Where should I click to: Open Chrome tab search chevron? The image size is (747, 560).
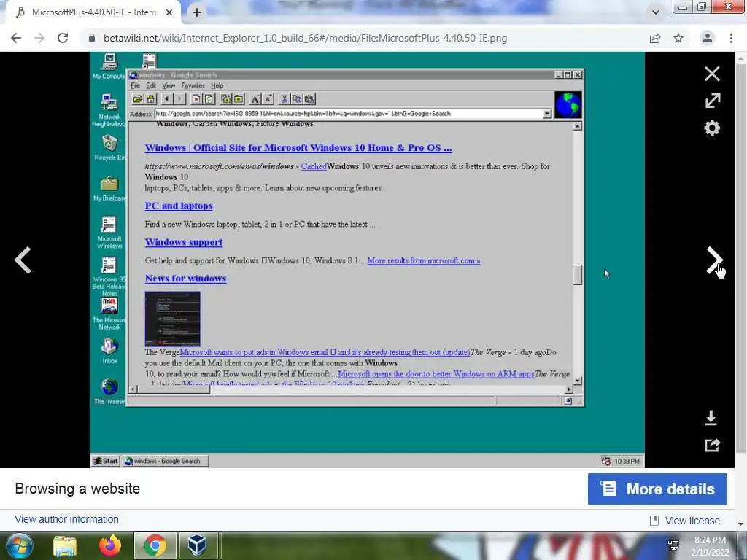656,12
